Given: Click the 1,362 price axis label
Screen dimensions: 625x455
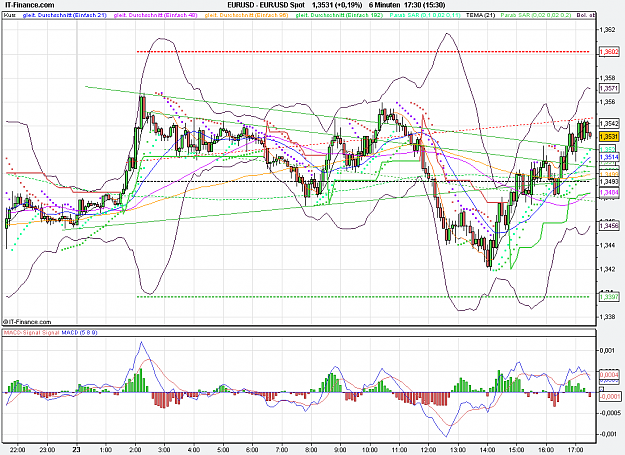Looking at the screenshot, I should (607, 29).
